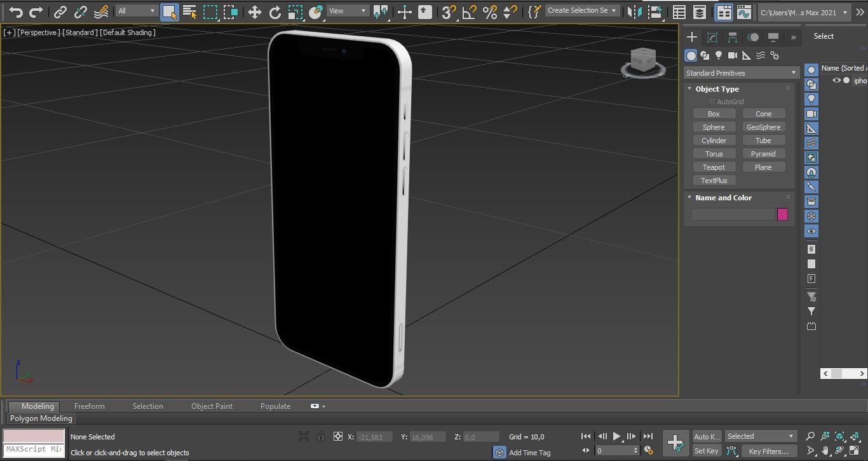The width and height of the screenshot is (868, 461).
Task: Open the project path dropdown
Action: click(804, 12)
